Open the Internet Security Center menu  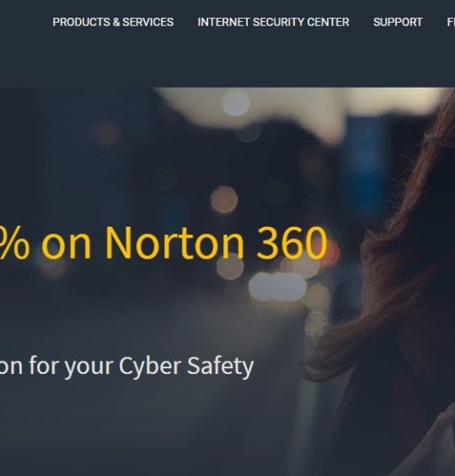pos(273,22)
